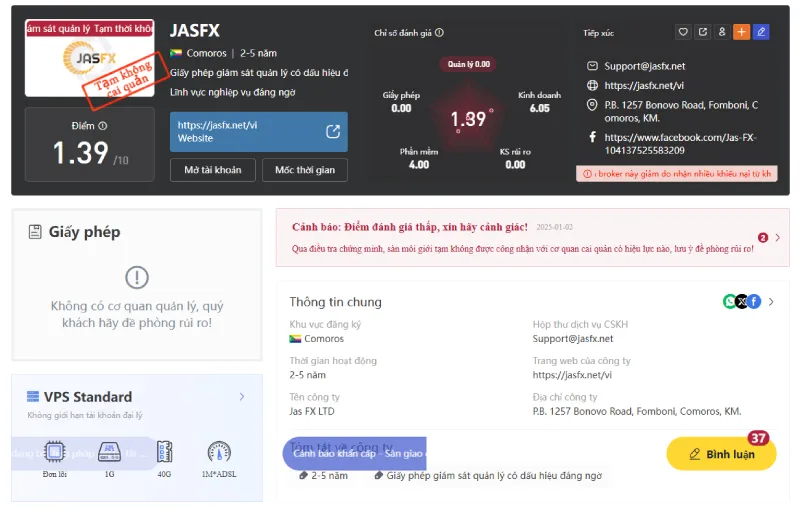This screenshot has width=800, height=509.
Task: Open the Facebook Jas-FX page link
Action: pos(680,144)
